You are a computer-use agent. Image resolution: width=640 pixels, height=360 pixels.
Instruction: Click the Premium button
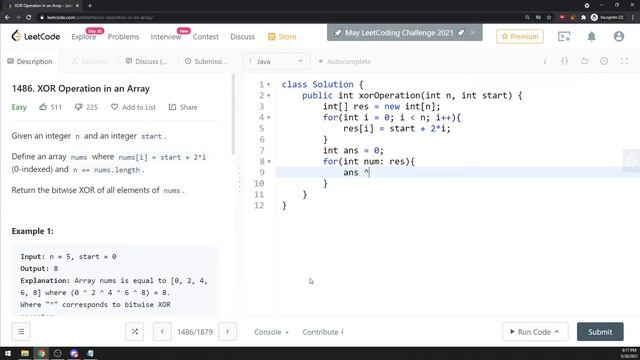pyautogui.click(x=520, y=36)
